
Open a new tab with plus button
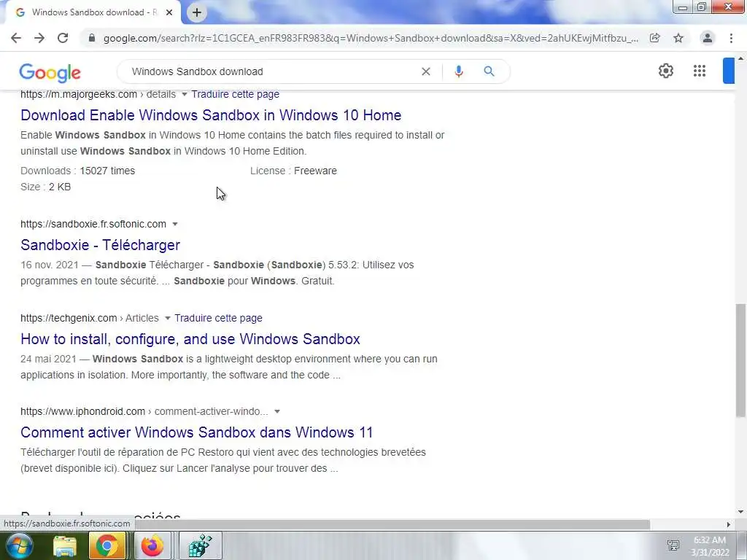point(197,12)
